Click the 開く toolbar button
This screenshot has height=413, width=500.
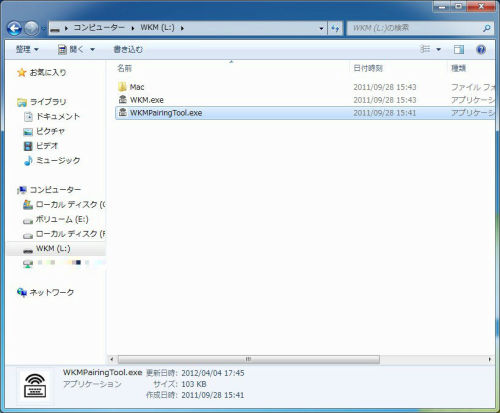[71, 50]
